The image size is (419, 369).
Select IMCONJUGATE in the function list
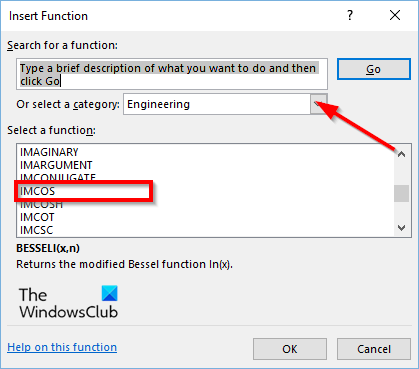pos(58,177)
